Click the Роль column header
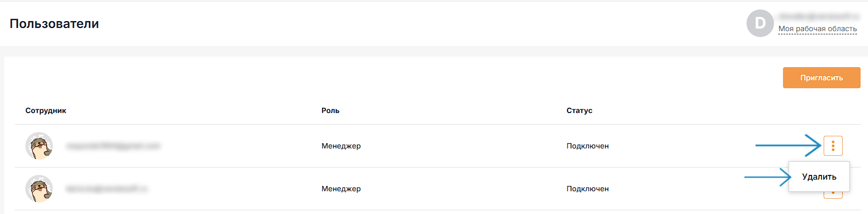The image size is (868, 214). tap(331, 110)
